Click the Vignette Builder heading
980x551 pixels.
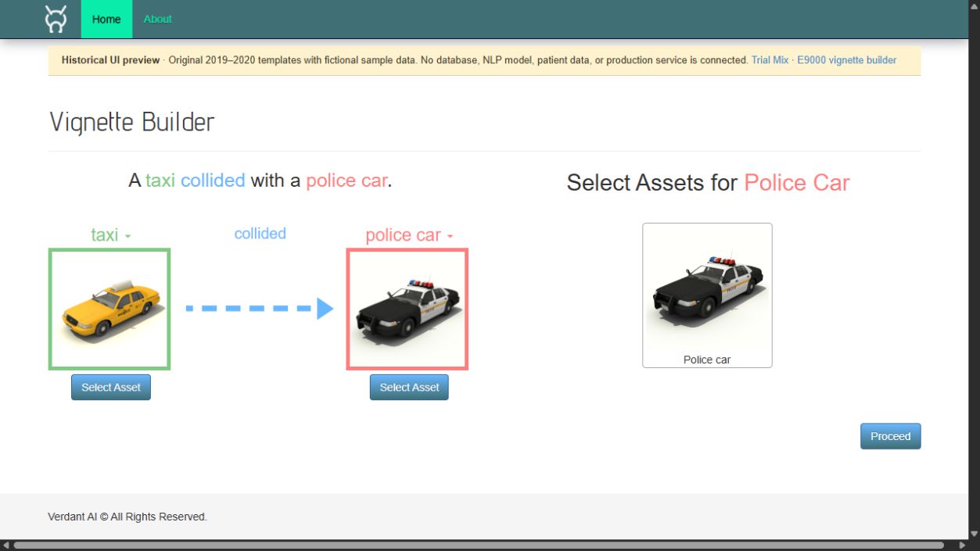click(x=131, y=122)
